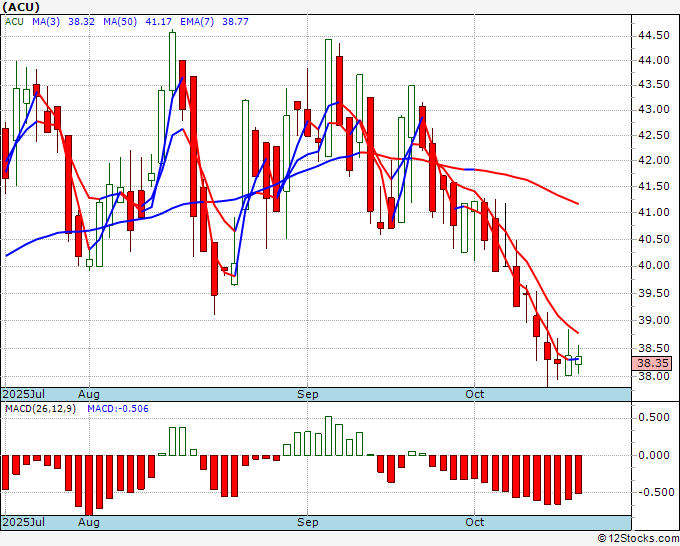The width and height of the screenshot is (680, 546).
Task: Click Oct on the MACD date axis
Action: point(474,522)
